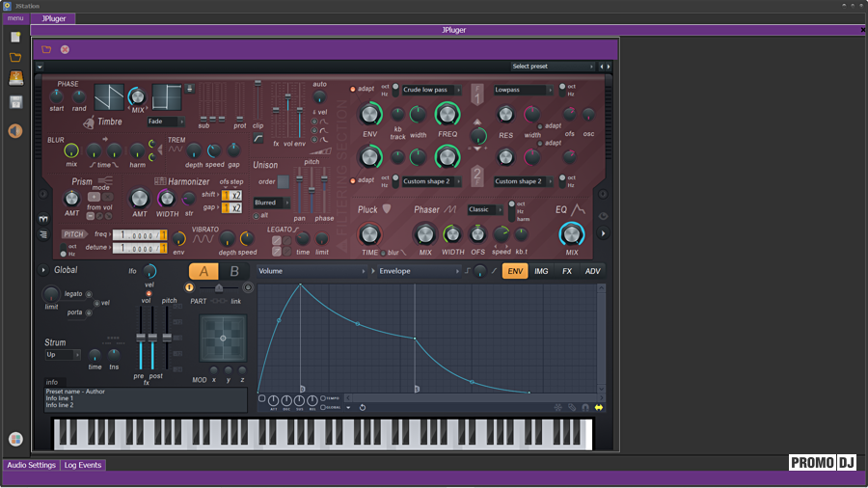This screenshot has height=488, width=868.
Task: Enable the TEMPO checkbox in envelope
Action: 323,398
